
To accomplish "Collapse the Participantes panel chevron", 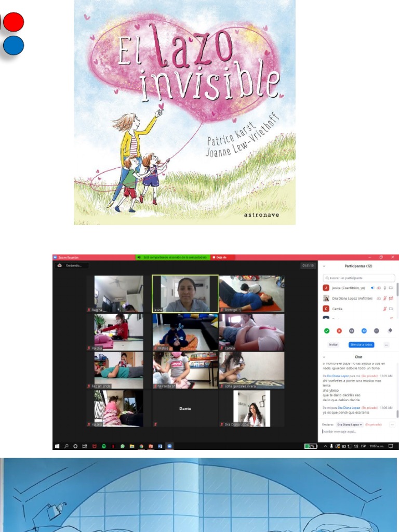I will click(324, 267).
